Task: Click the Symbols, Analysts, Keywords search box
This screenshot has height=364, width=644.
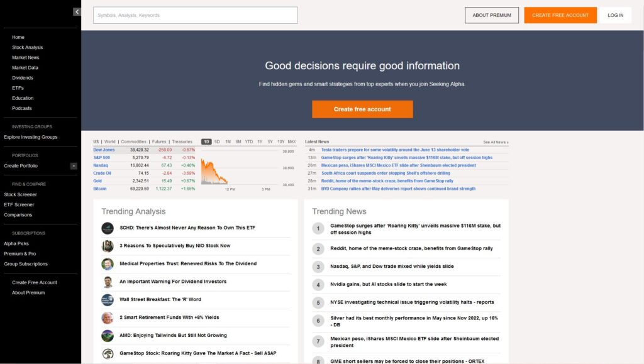Action: click(195, 15)
